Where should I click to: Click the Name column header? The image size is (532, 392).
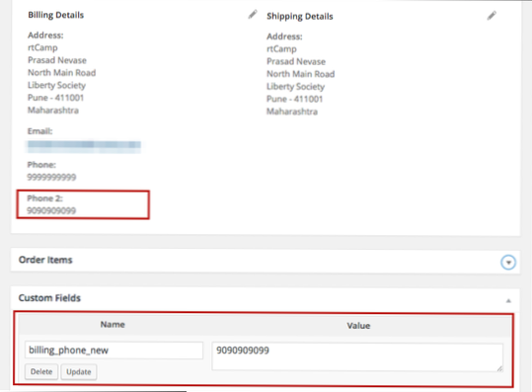point(113,325)
